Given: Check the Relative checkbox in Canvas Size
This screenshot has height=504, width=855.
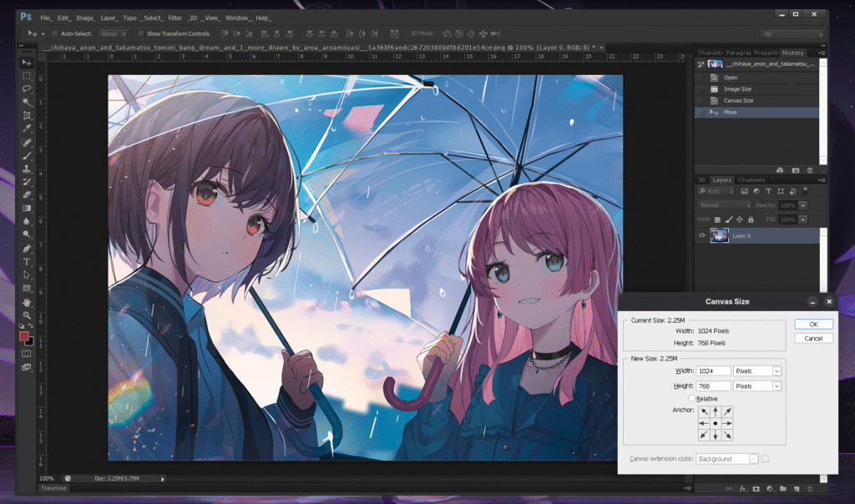Looking at the screenshot, I should point(691,398).
